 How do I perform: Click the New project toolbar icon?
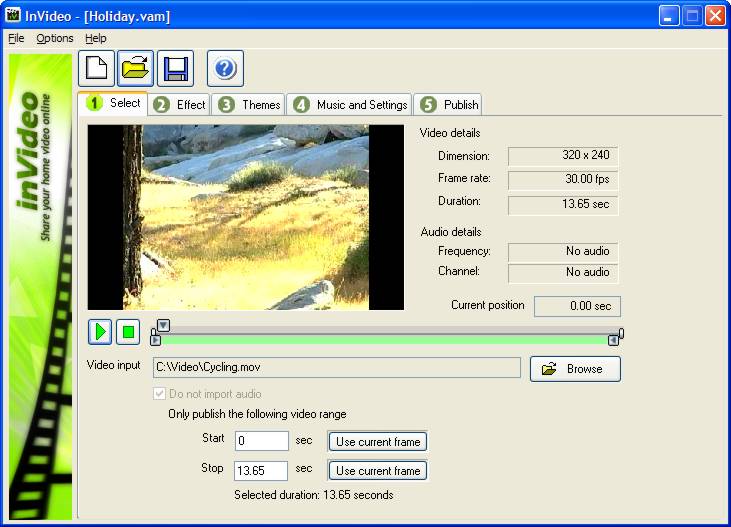coord(96,69)
